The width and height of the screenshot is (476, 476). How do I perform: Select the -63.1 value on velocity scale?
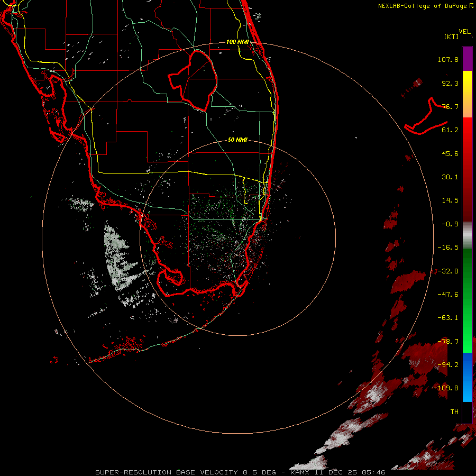point(448,318)
